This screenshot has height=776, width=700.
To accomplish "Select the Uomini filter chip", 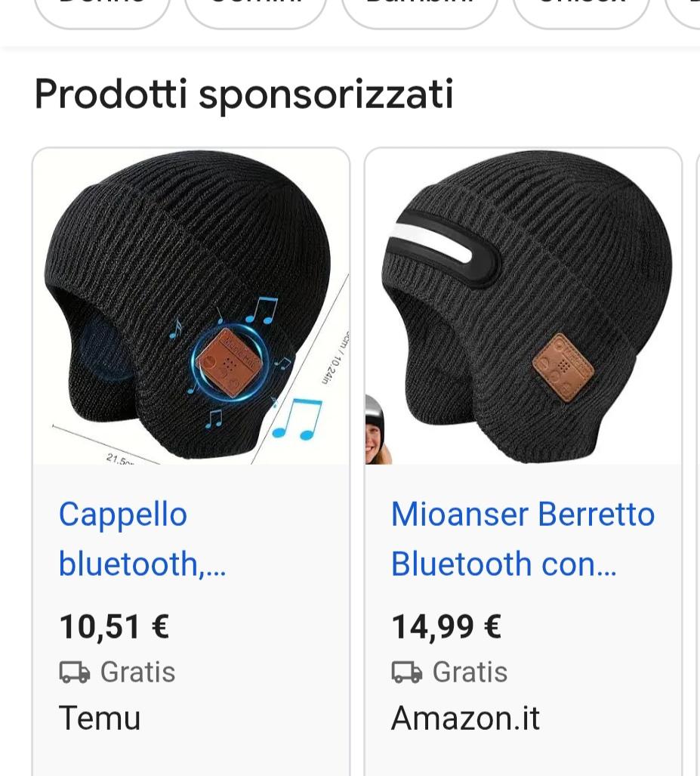I will click(x=255, y=9).
